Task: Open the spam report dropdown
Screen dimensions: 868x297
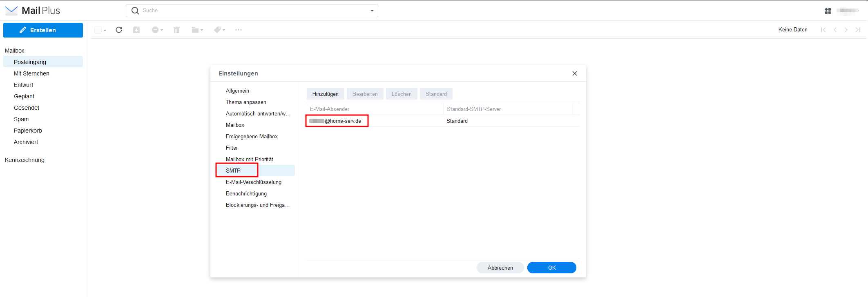Action: (x=157, y=30)
